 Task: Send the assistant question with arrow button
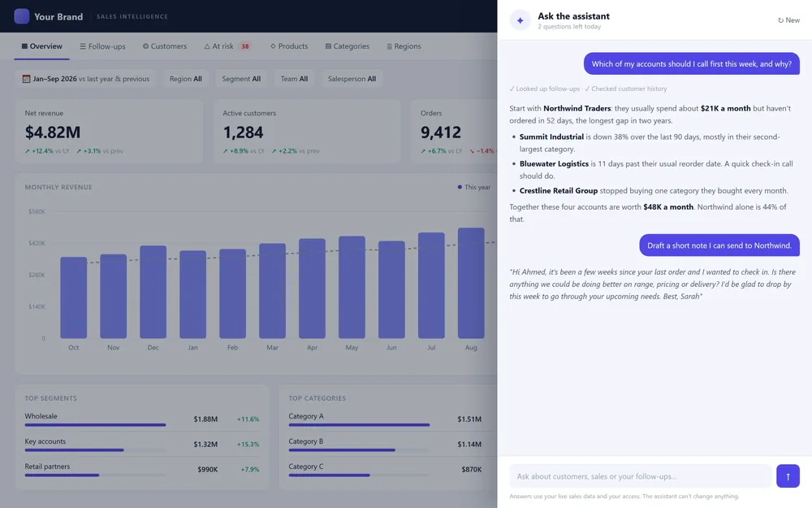(x=788, y=475)
